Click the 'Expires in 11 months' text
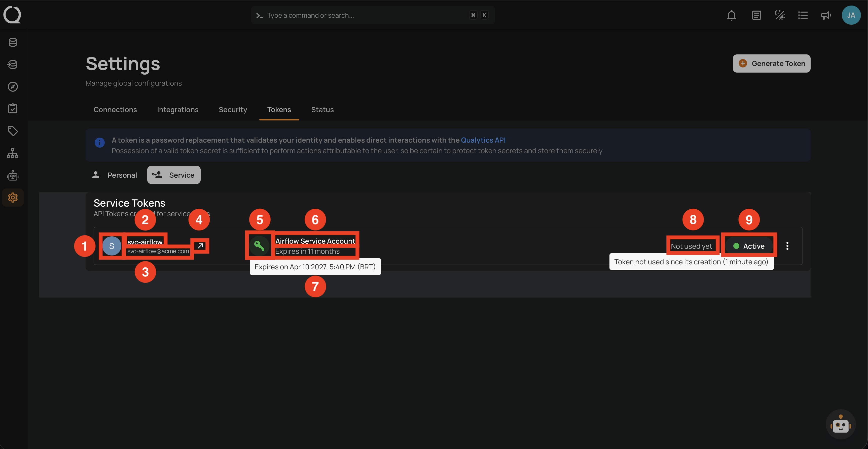Viewport: 868px width, 449px height. (307, 251)
